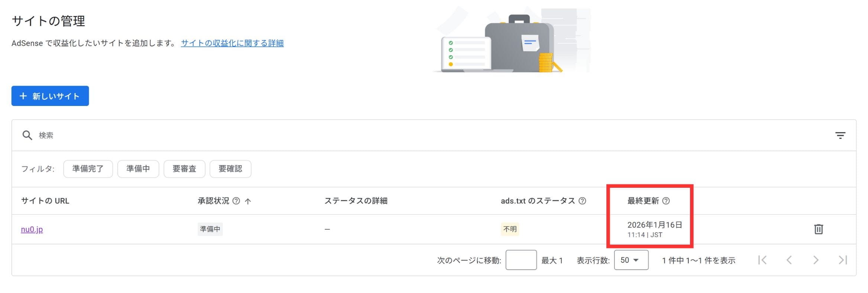Click the 次のページに移動 input field
Image resolution: width=868 pixels, height=293 pixels.
coord(521,260)
